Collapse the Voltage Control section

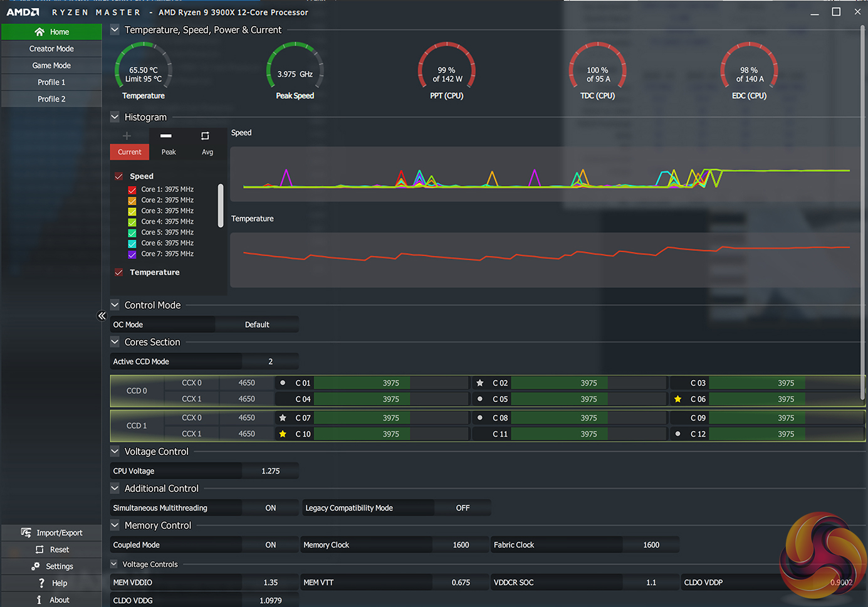click(x=115, y=451)
